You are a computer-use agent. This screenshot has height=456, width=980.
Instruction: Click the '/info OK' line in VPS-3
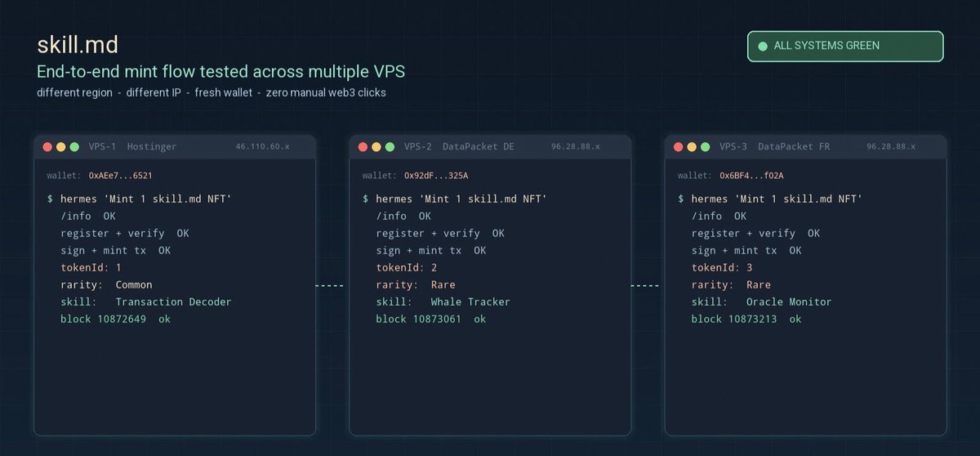(719, 216)
